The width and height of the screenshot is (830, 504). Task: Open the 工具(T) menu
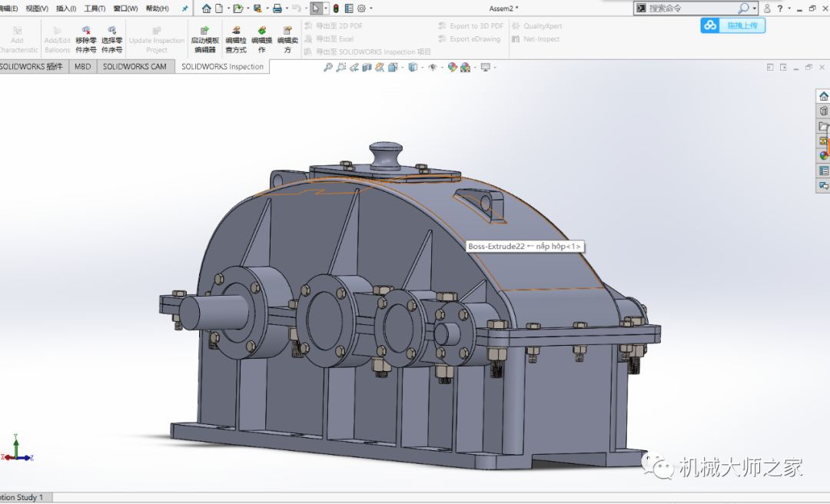95,8
